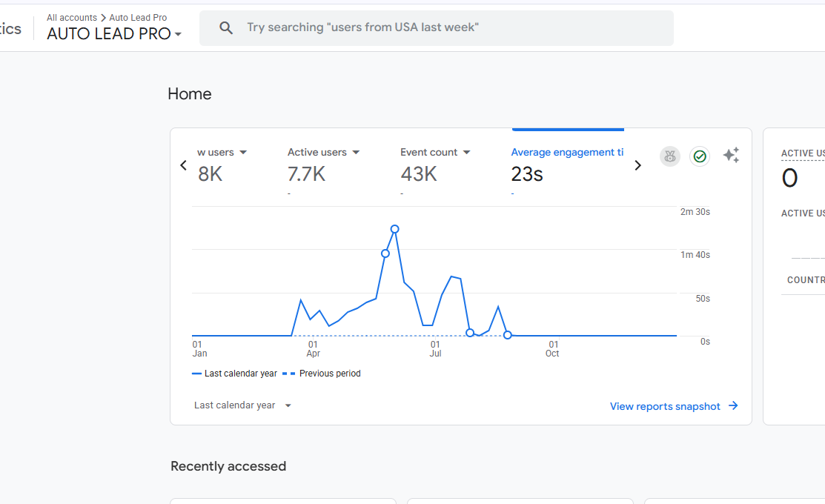Click the chart data point after 01 Jul
The width and height of the screenshot is (825, 504).
tap(470, 333)
